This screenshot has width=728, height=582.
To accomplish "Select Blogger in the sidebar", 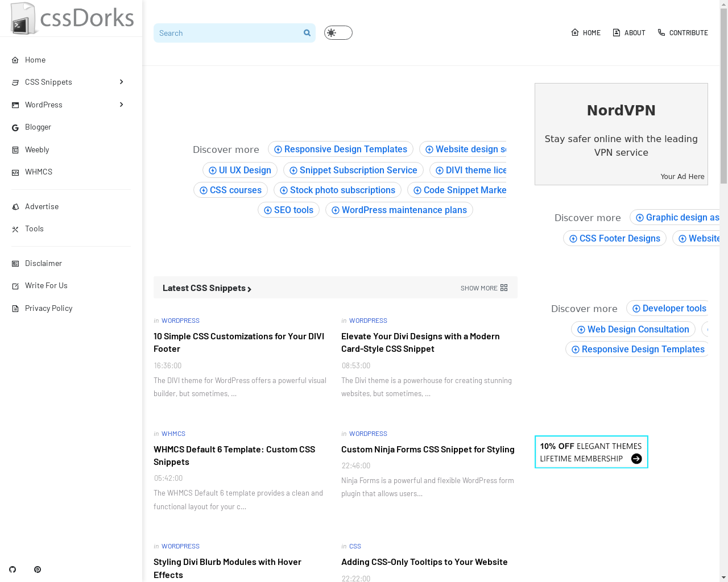I will pos(38,127).
